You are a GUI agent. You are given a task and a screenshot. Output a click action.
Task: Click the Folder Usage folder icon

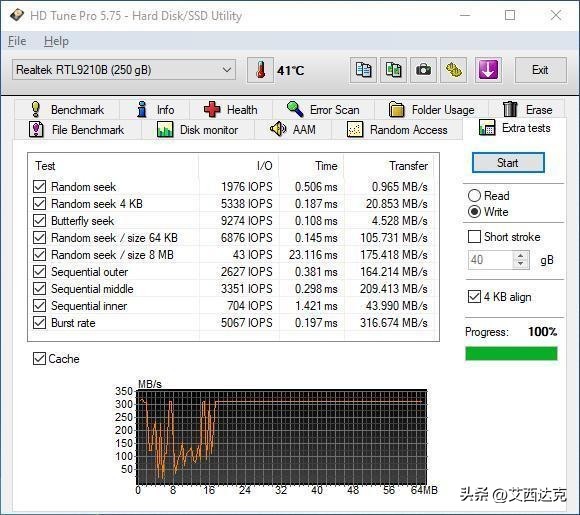[x=397, y=110]
